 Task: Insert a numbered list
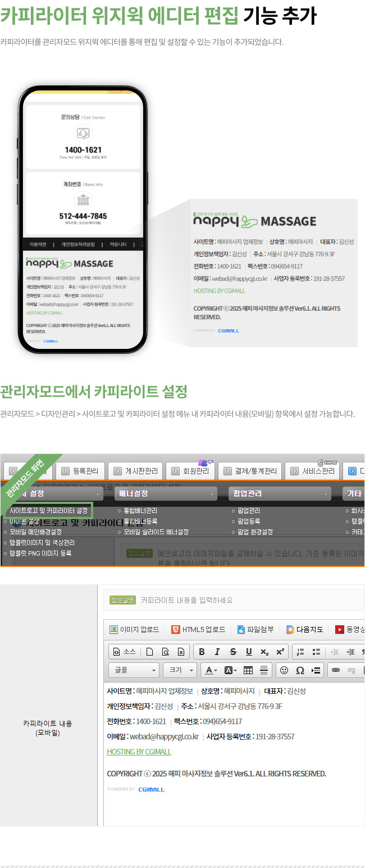300,652
